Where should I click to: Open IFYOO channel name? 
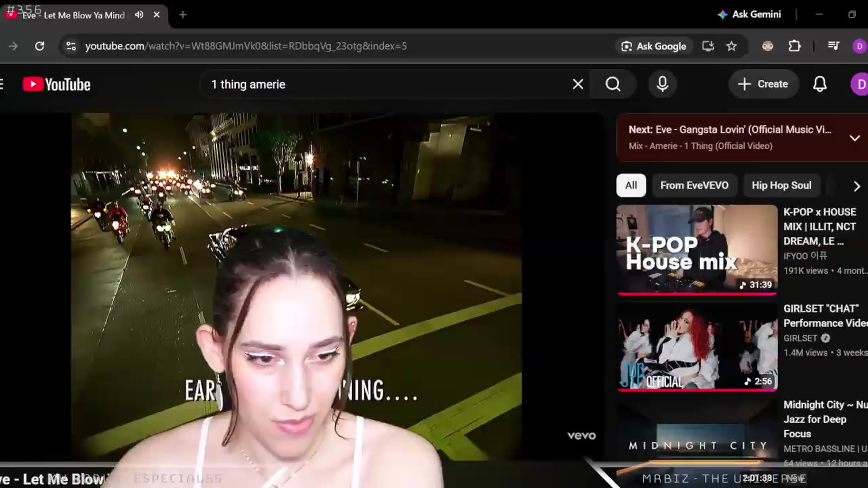(805, 256)
